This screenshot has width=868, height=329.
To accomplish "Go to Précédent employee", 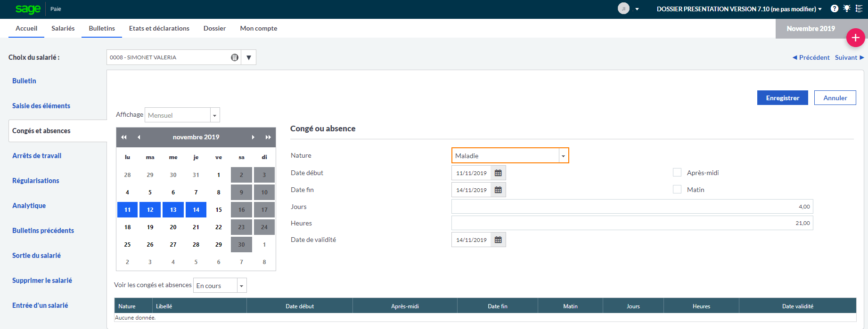I will (x=811, y=57).
